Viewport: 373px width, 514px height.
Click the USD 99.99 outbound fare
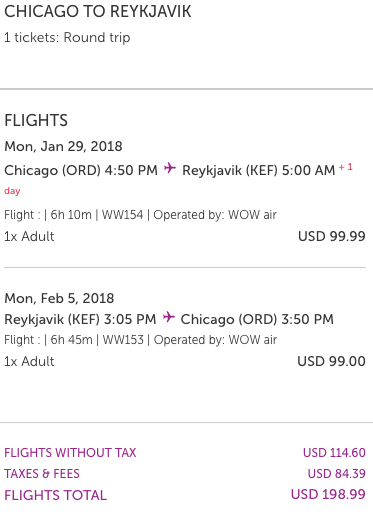[x=332, y=236]
